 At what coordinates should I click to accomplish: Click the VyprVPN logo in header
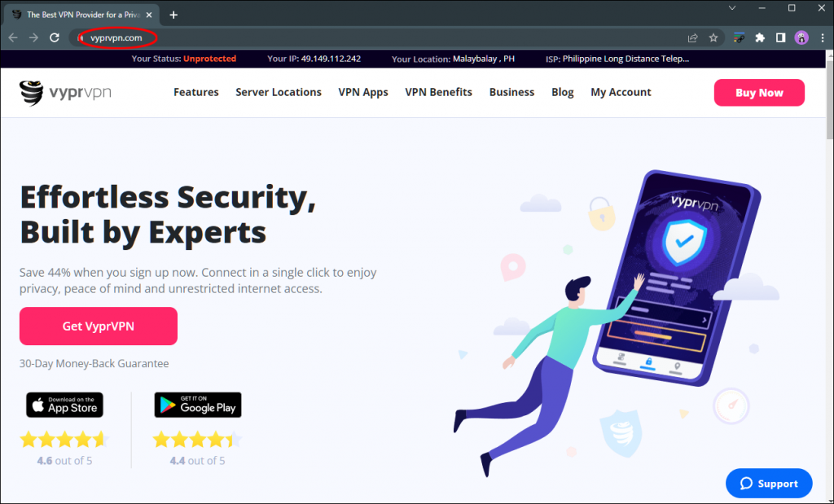(65, 93)
